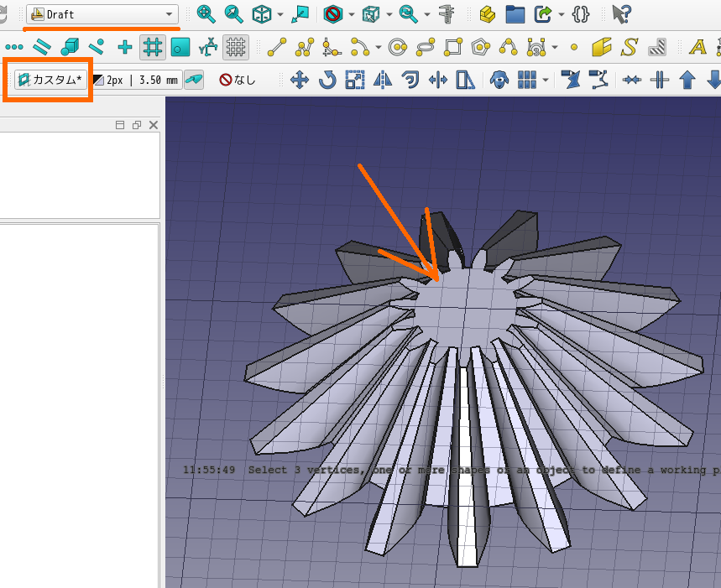
Task: Click the カスタム* working plane button
Action: click(50, 81)
